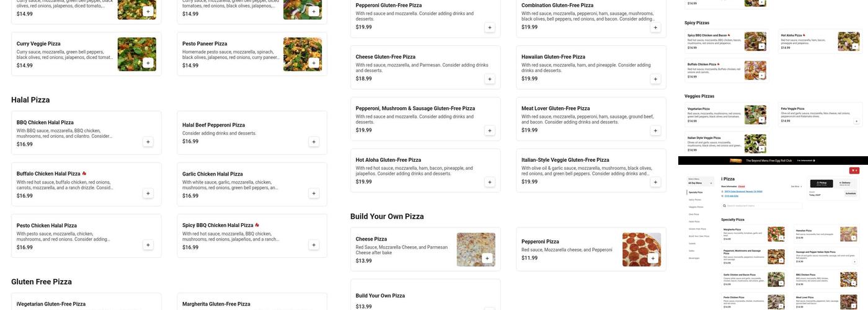Add Halal Beef Pepperoni Pizza to cart
The image size is (868, 310).
[x=314, y=142]
